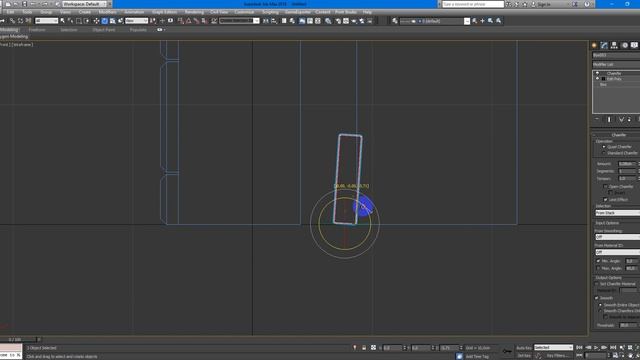
Task: Open the Display command panel tab
Action: click(634, 45)
